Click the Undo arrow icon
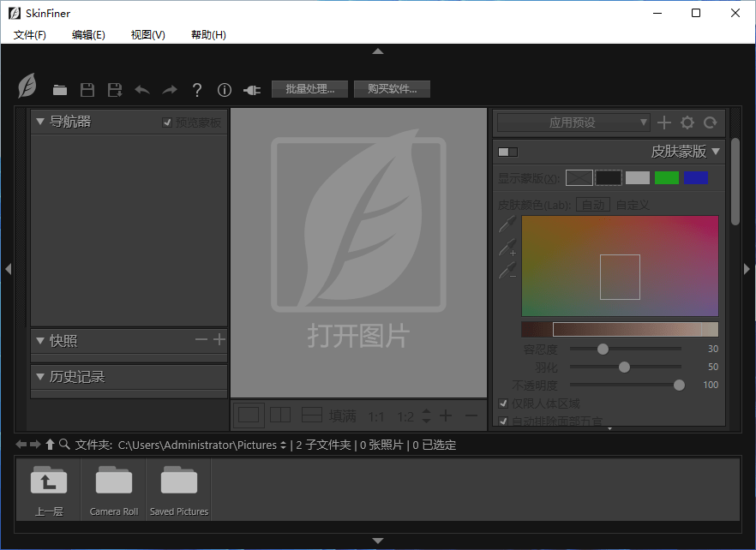Viewport: 756px width, 550px height. [x=142, y=90]
